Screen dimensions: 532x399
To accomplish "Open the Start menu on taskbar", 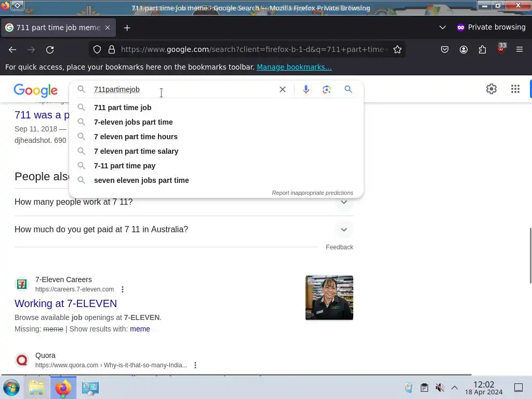I will point(11,388).
